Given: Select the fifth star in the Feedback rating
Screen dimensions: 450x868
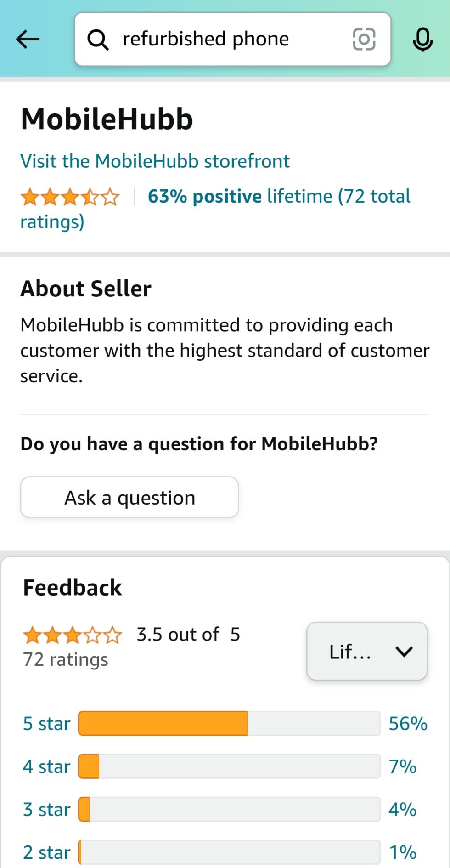Looking at the screenshot, I should coord(112,635).
